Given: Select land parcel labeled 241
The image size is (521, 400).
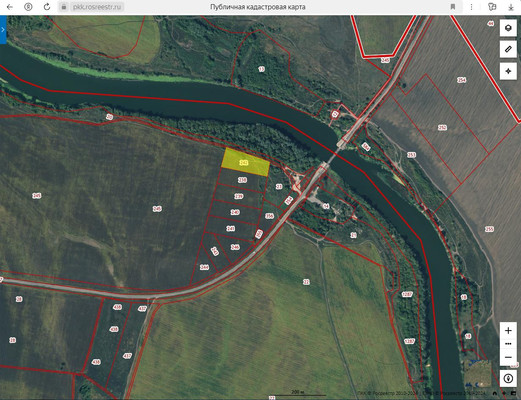Looking at the screenshot, I should point(230,228).
